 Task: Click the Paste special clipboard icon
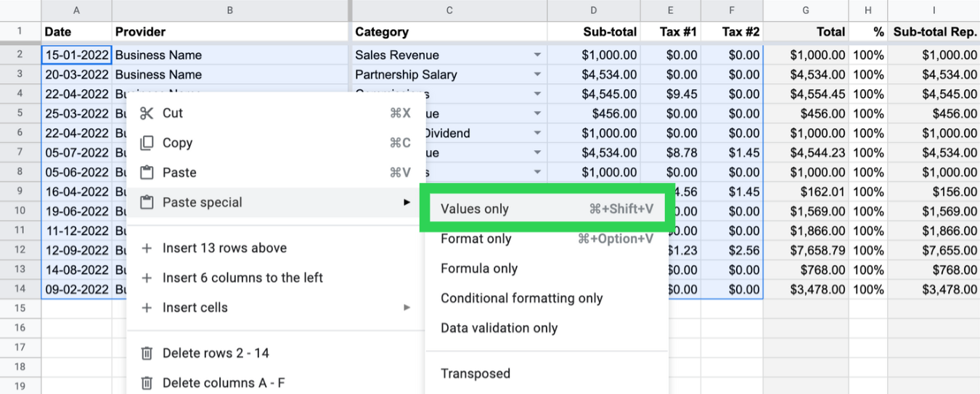147,202
